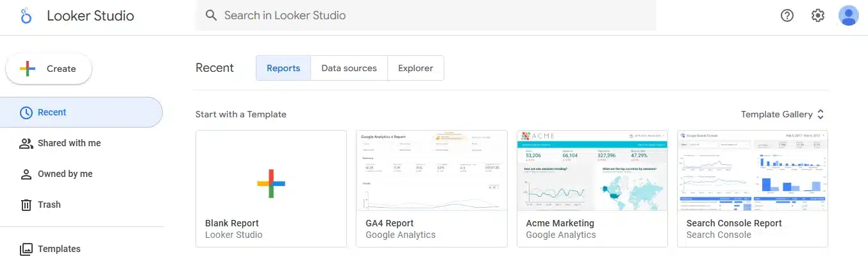Click the Templates gallery icon in sidebar

[x=26, y=249]
